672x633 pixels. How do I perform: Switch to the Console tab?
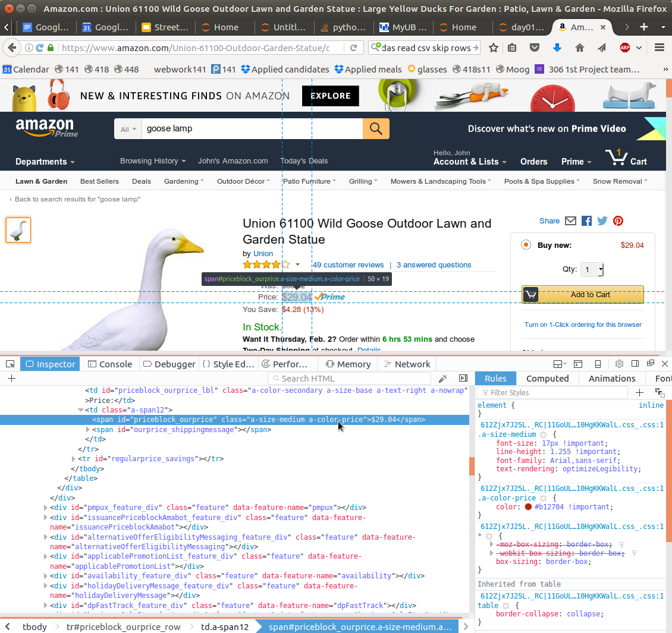(x=109, y=364)
